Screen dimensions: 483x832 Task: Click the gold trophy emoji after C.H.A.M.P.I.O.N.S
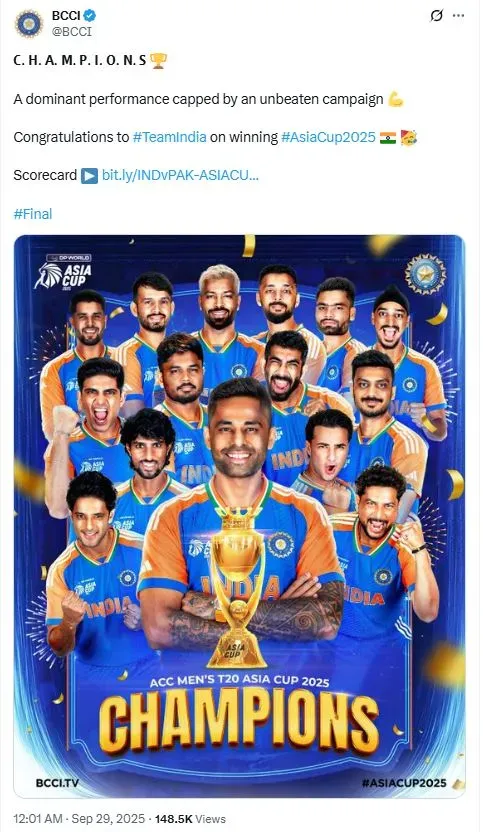point(158,60)
